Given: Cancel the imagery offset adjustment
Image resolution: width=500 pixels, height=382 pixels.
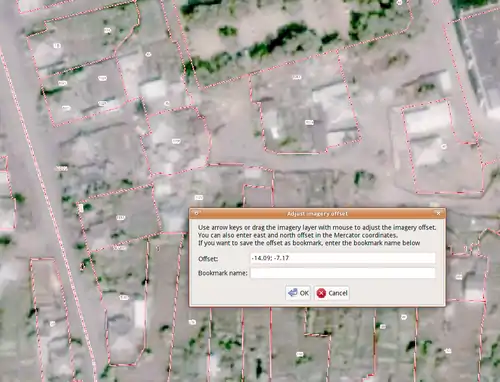Looking at the screenshot, I should tap(332, 293).
